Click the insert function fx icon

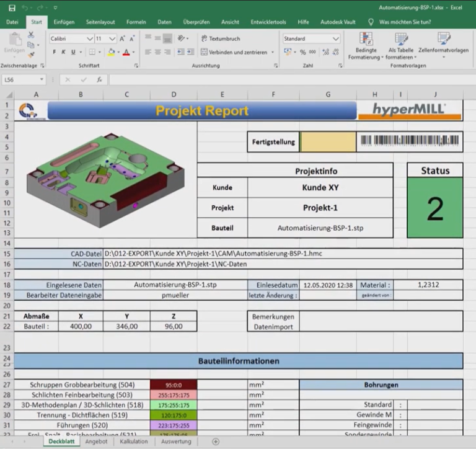click(x=99, y=80)
